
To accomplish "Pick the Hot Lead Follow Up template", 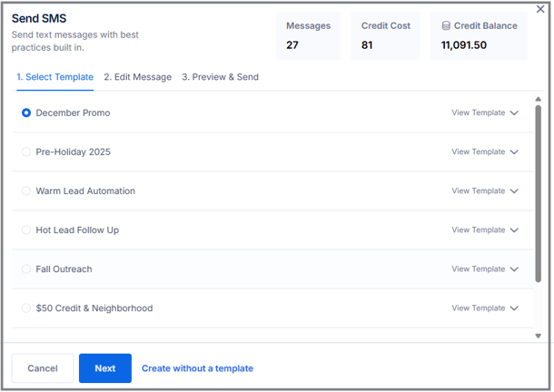I will [x=26, y=230].
